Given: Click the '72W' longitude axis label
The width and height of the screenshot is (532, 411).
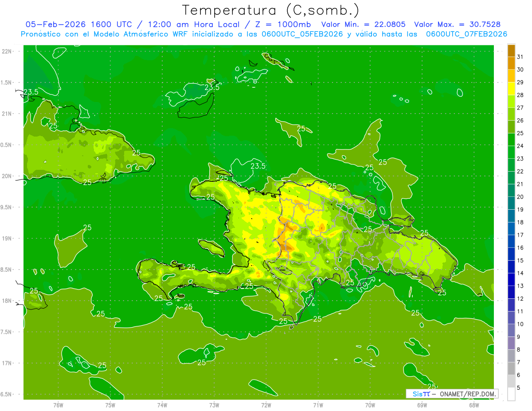Looking at the screenshot, I should [x=266, y=405].
